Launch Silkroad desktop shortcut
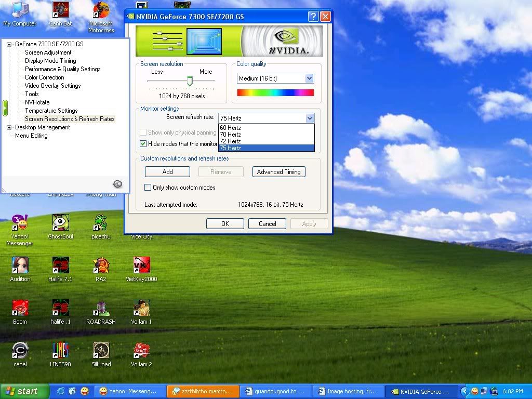The image size is (532, 399). 101,355
